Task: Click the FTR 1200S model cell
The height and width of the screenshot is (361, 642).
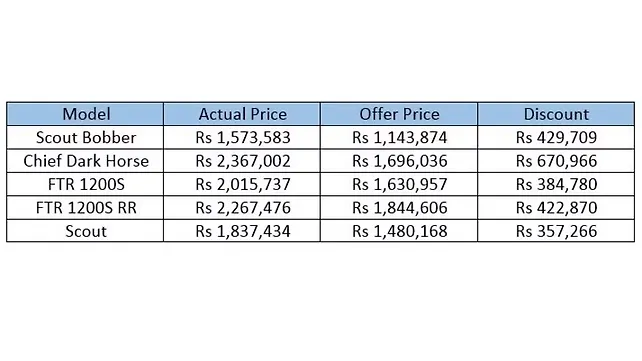Action: [85, 184]
